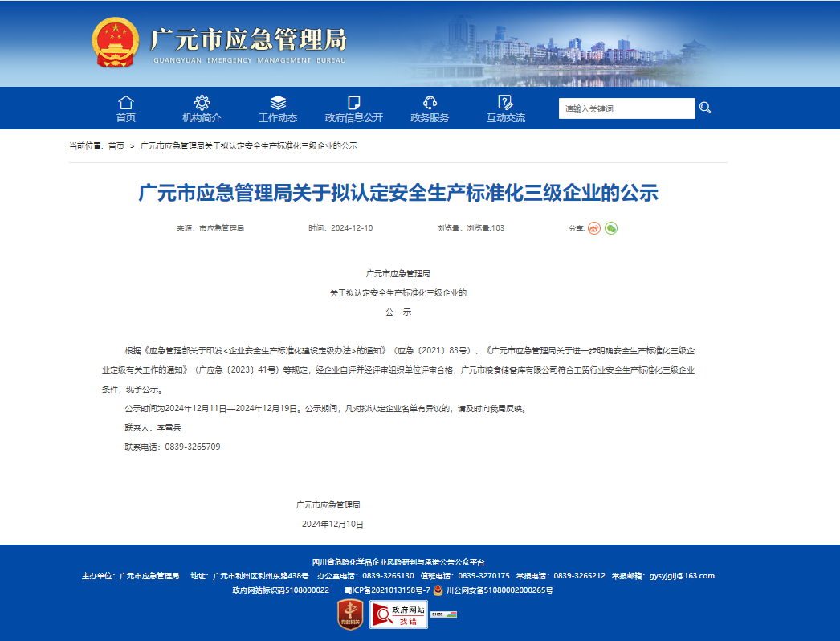Click the contact phone 0839-3265709
Screen dimensions: 840x641
pos(192,447)
